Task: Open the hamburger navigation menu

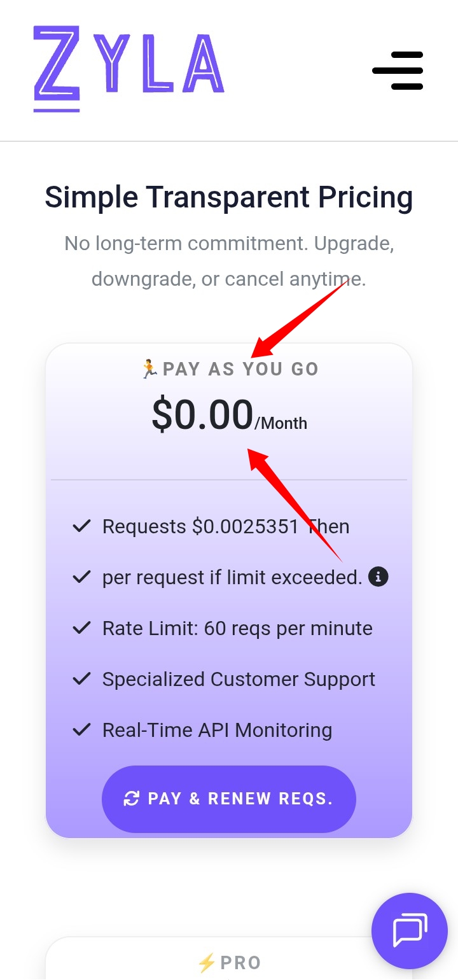Action: [398, 70]
